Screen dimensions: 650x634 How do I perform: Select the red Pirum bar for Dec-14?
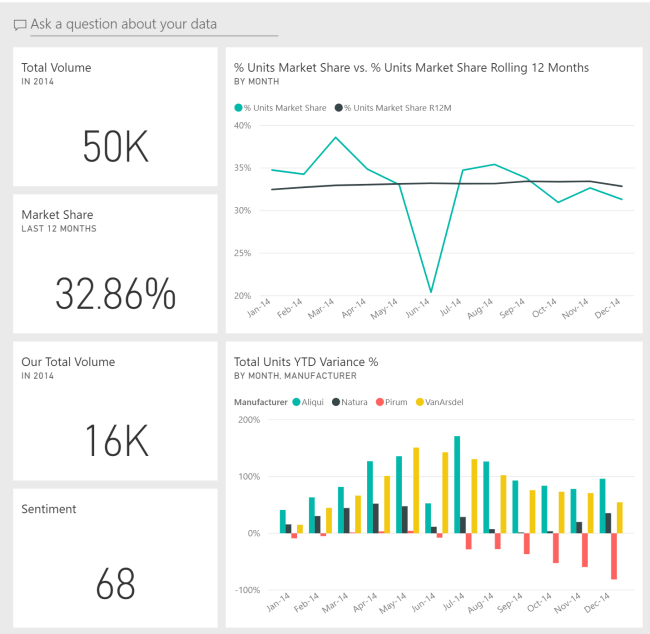(613, 556)
